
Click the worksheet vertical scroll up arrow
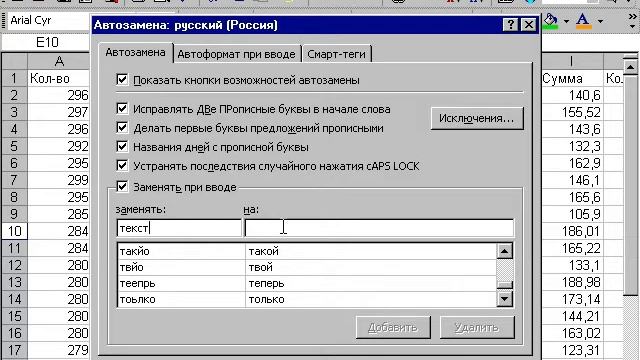630,67
